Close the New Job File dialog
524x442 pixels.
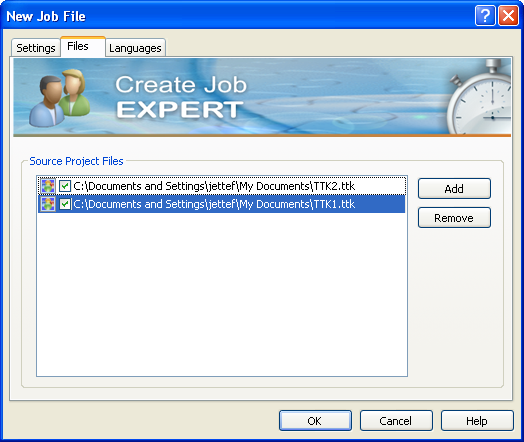click(x=508, y=15)
